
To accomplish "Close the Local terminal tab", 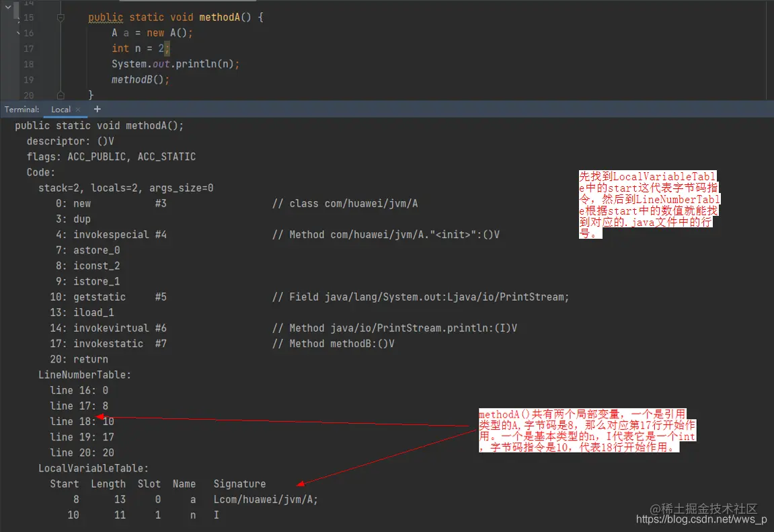I will [78, 110].
